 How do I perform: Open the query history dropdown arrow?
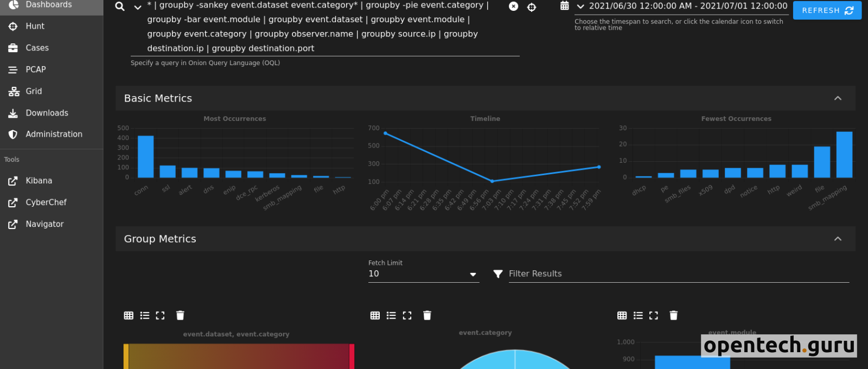pyautogui.click(x=138, y=7)
